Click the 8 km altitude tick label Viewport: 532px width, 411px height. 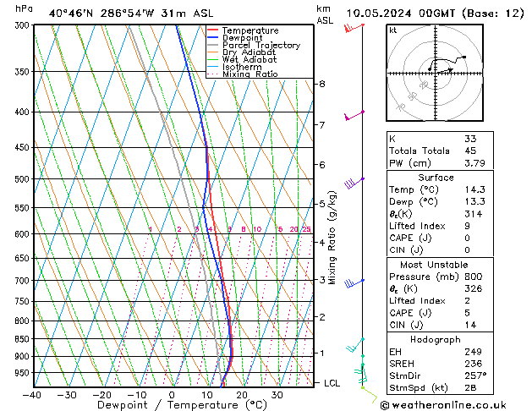tap(322, 84)
